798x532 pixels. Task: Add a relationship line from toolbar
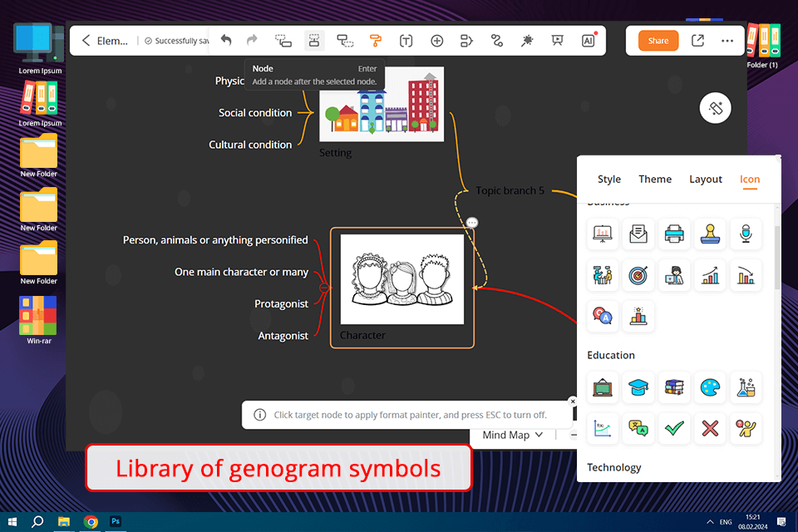click(x=497, y=41)
